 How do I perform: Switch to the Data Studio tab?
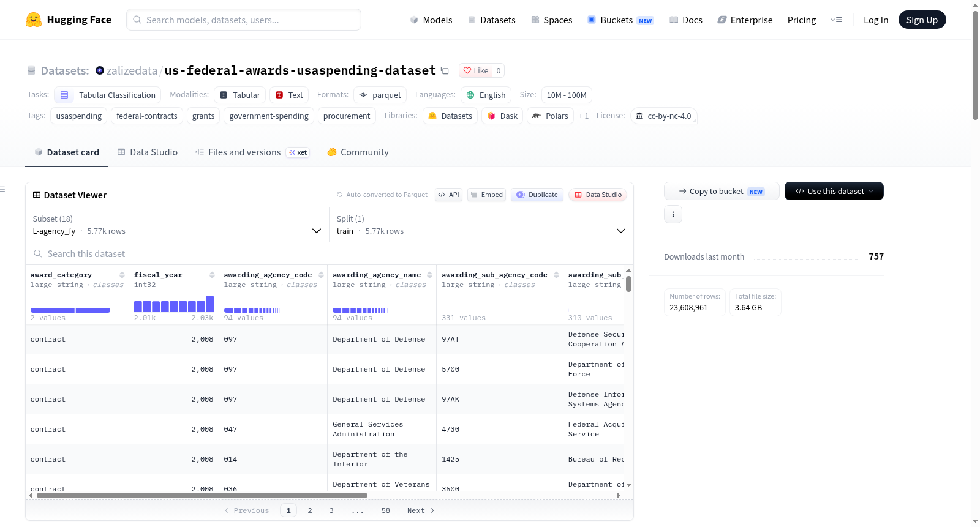147,152
